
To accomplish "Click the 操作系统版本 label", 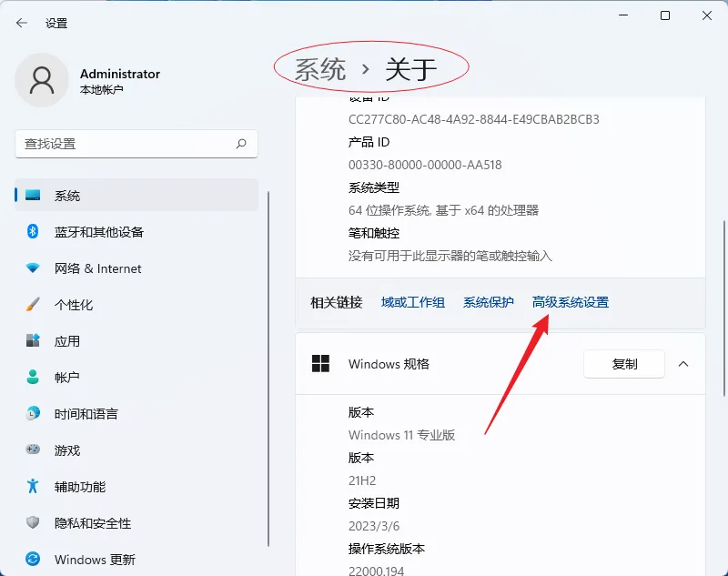I will (386, 549).
